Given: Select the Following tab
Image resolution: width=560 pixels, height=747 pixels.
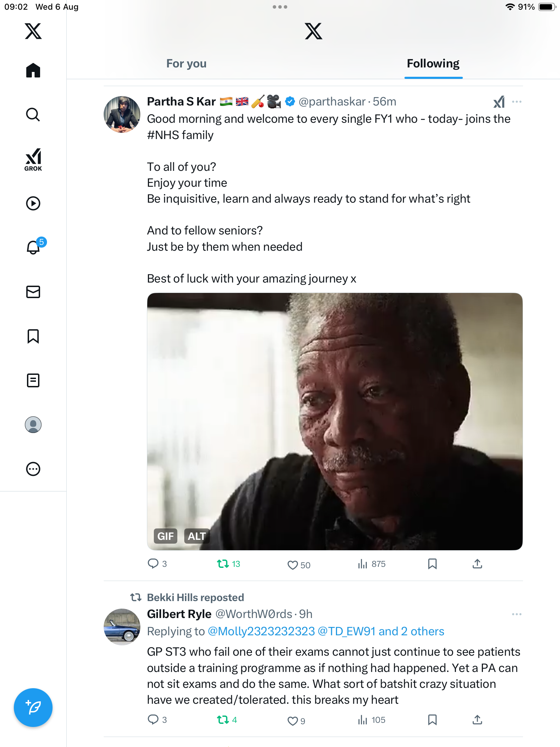Looking at the screenshot, I should tap(433, 64).
